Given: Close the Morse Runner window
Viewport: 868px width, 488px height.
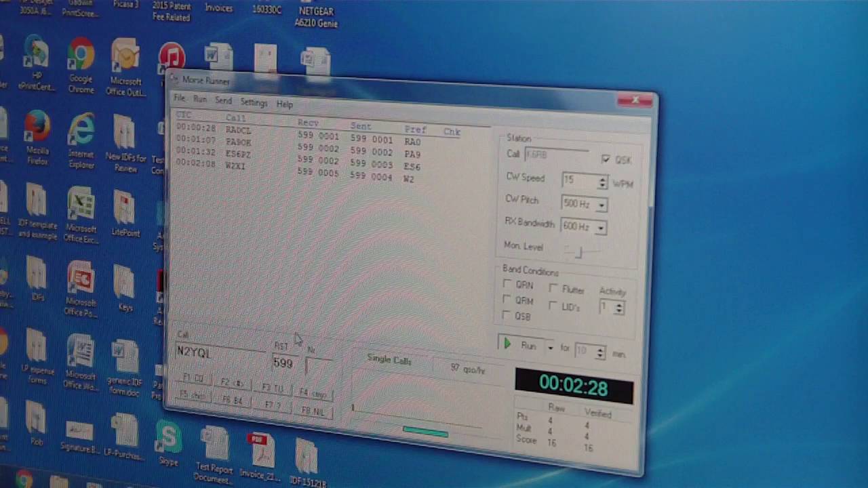Looking at the screenshot, I should coord(635,101).
